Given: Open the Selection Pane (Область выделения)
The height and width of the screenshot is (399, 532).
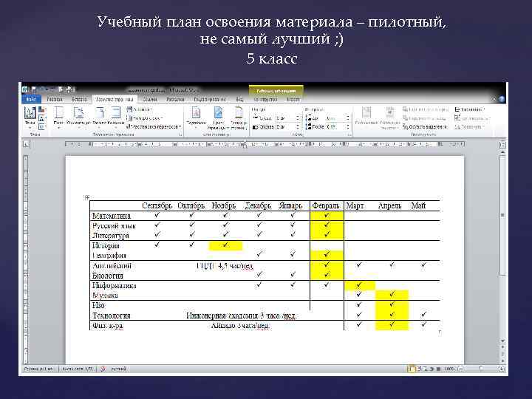Looking at the screenshot, I should click(424, 126).
